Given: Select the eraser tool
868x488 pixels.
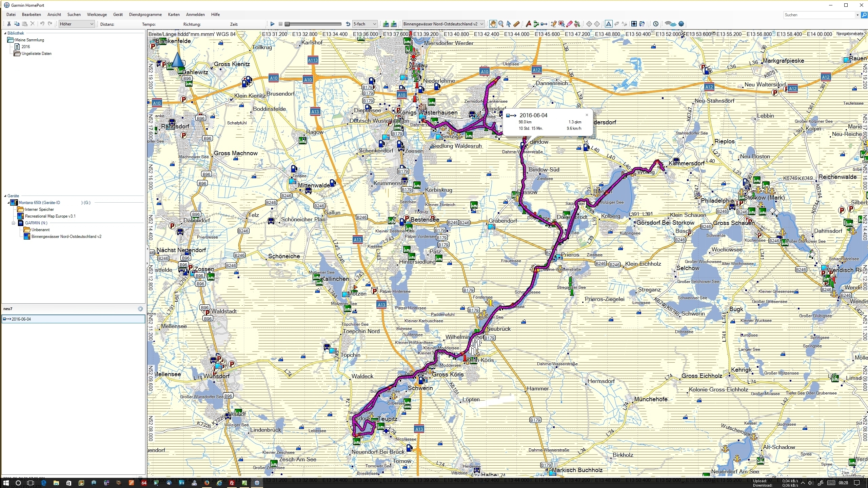Looking at the screenshot, I should 570,24.
